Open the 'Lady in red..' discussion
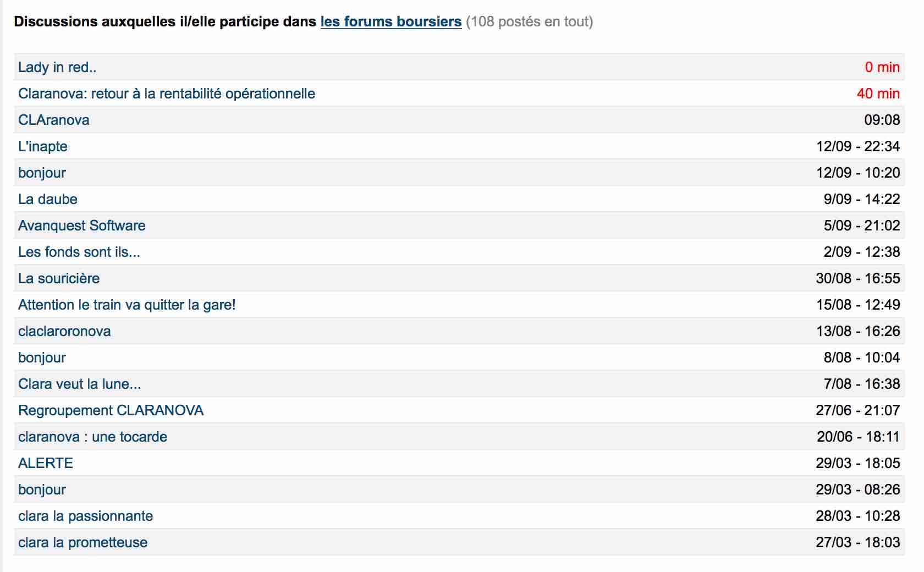This screenshot has width=924, height=572. coord(57,67)
